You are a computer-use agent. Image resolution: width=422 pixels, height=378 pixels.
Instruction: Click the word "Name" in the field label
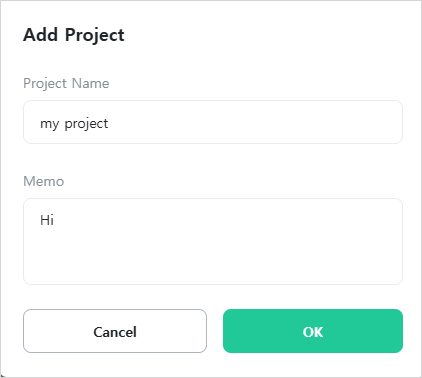90,83
